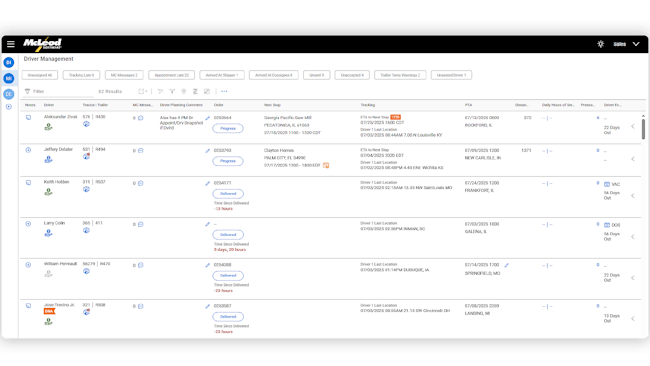Viewport: 650px width, 366px height.
Task: Open notes icon for Aleksandar Zivak
Action: click(x=28, y=118)
